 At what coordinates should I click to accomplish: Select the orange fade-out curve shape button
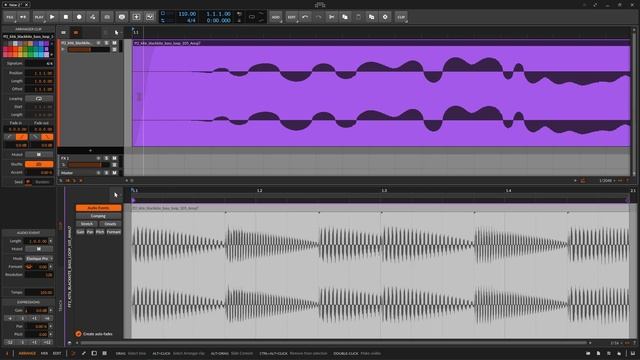(47, 137)
